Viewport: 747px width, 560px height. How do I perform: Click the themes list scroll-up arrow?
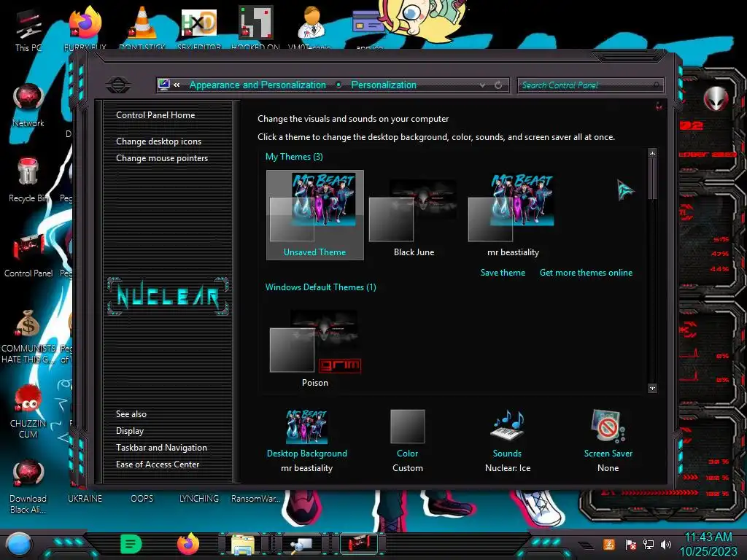coord(652,153)
